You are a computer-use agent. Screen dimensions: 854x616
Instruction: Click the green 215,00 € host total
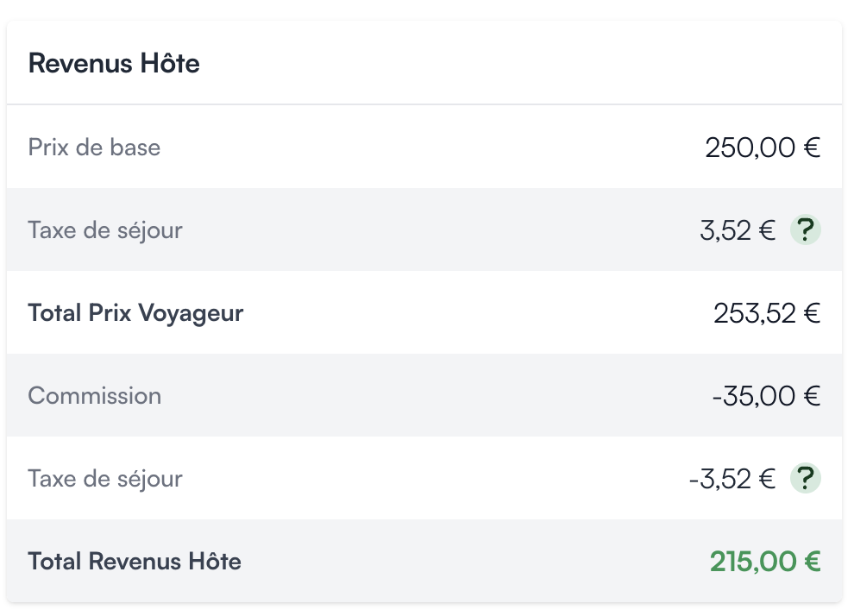click(765, 562)
